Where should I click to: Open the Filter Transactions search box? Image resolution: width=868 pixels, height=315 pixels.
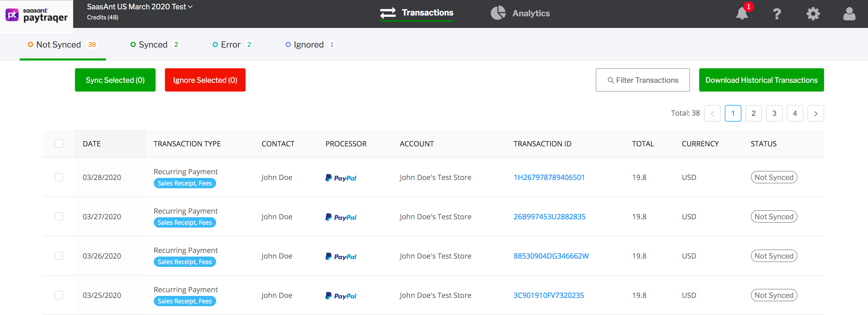pyautogui.click(x=643, y=80)
